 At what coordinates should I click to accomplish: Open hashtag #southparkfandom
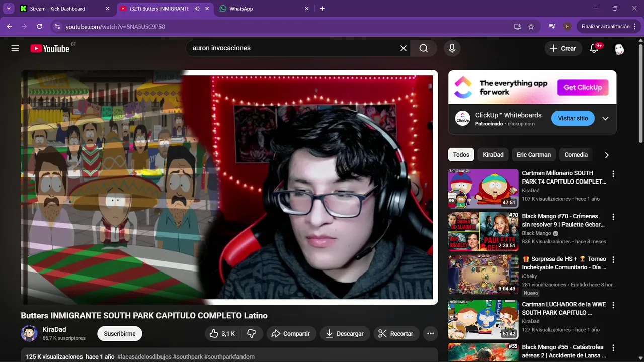(229, 357)
